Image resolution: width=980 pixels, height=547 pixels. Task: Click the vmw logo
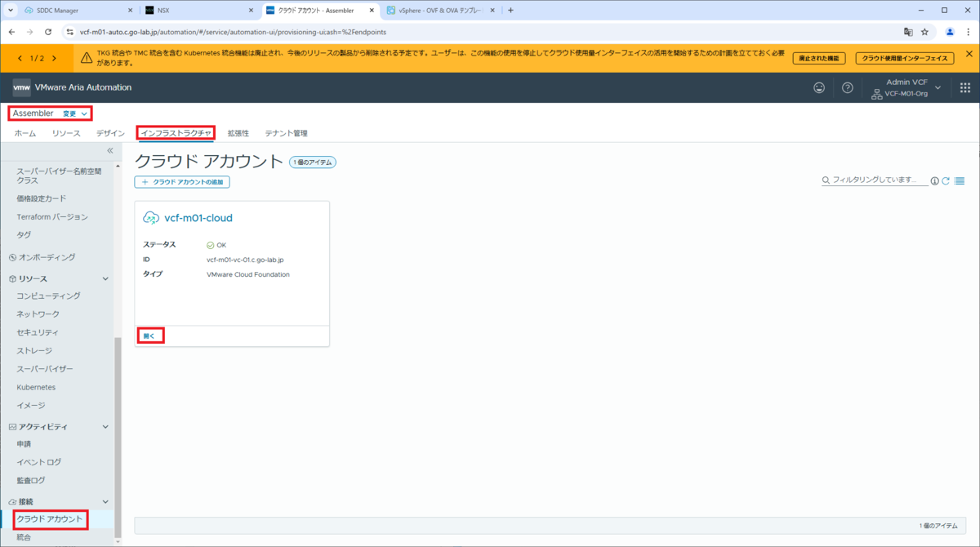point(22,87)
